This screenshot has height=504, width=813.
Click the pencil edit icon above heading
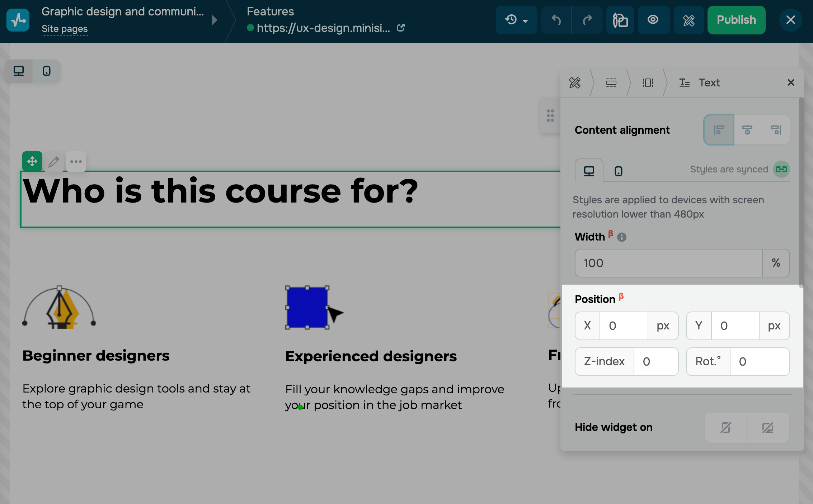[54, 162]
